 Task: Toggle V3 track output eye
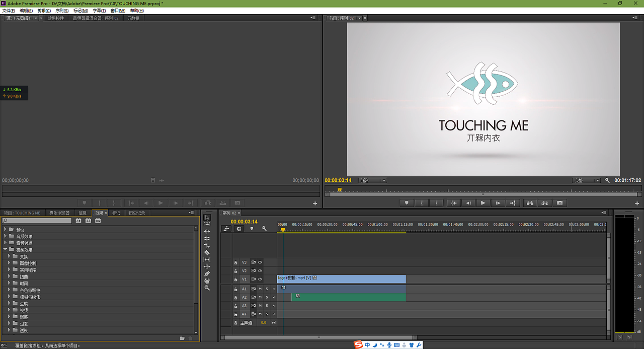coord(260,262)
